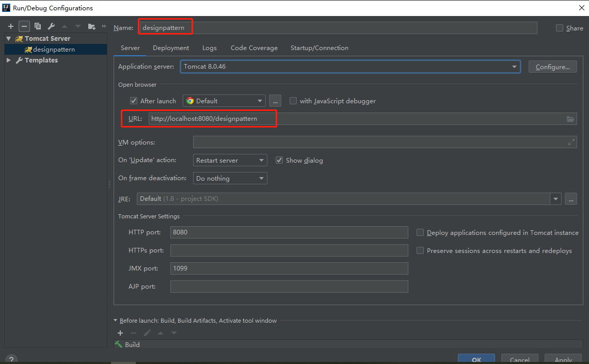Click HTTP port field 8080
The width and height of the screenshot is (589, 364).
click(x=289, y=232)
